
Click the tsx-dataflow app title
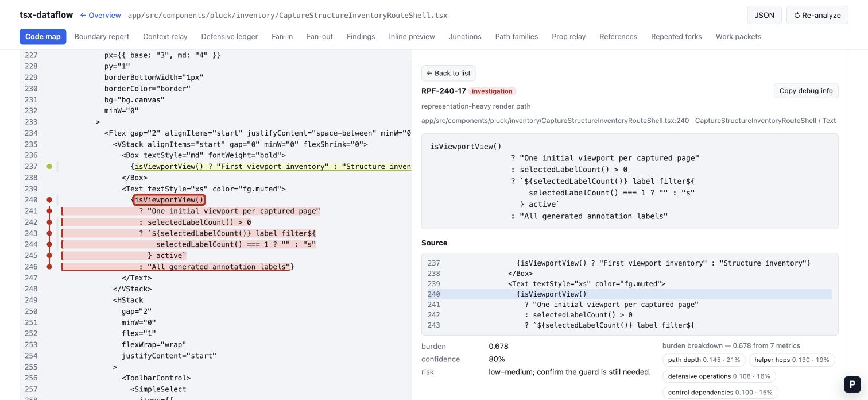pyautogui.click(x=46, y=15)
